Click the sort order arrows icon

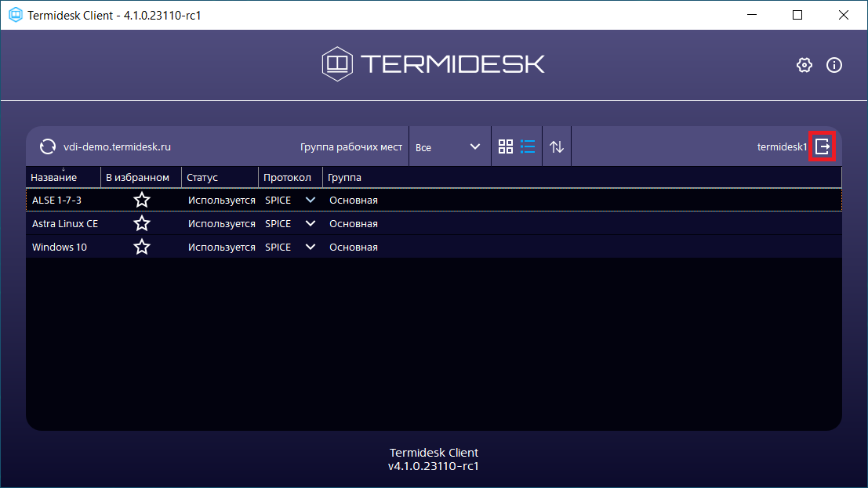pos(557,146)
